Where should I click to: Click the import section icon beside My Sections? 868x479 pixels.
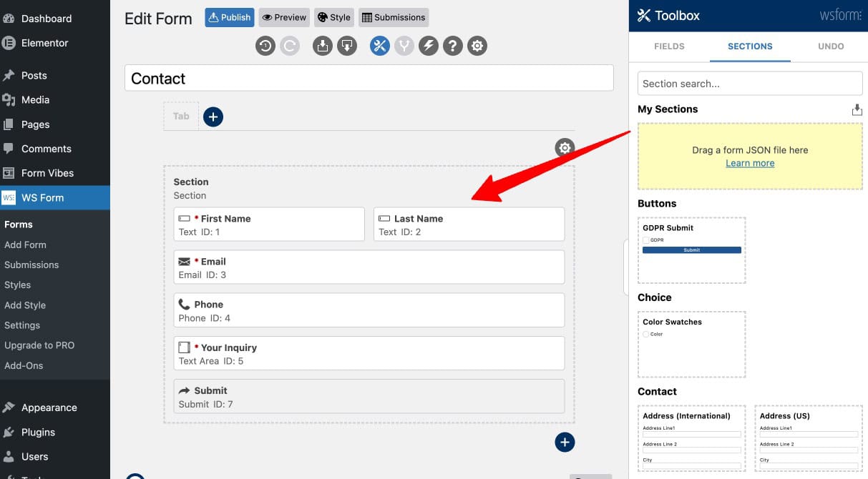(x=857, y=110)
